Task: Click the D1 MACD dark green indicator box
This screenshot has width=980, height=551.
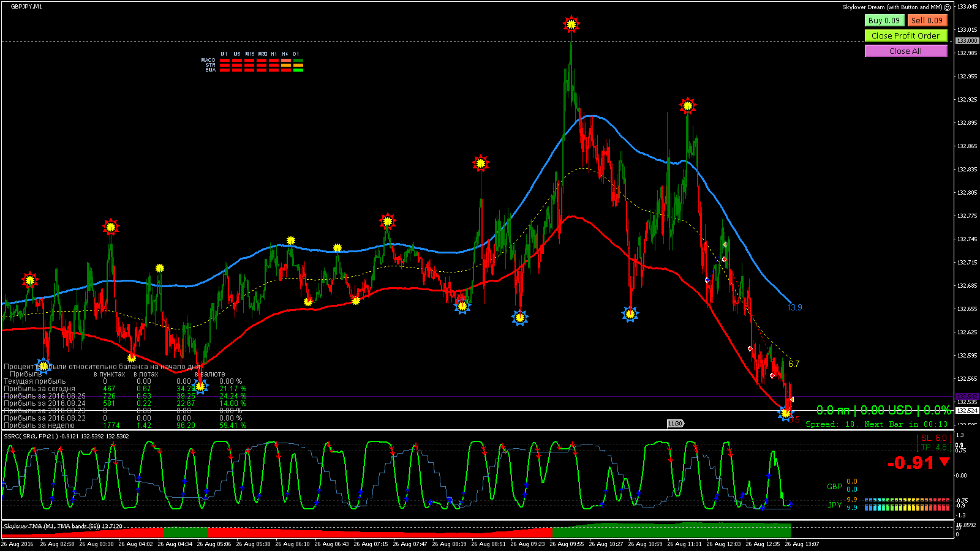Action: coord(298,61)
